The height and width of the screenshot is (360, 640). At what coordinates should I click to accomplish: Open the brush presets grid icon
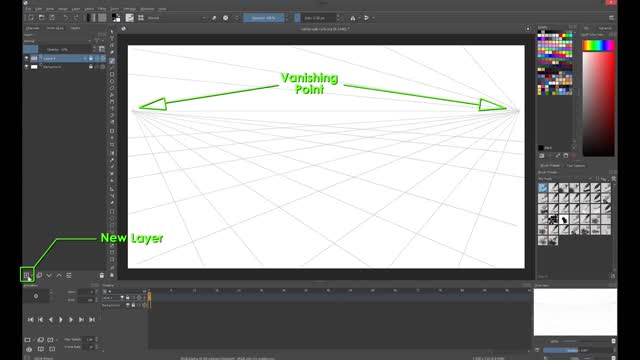point(141,18)
